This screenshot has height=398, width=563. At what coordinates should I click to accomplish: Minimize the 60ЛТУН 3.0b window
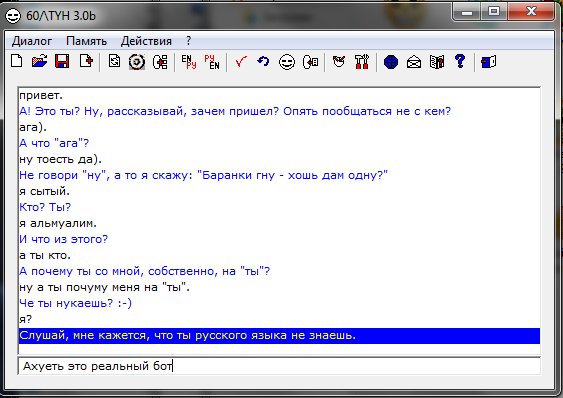tap(467, 11)
